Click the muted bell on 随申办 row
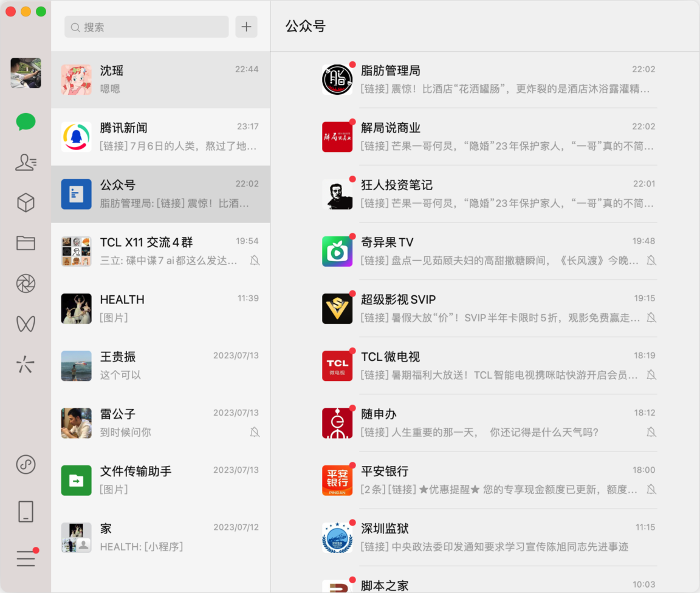 (651, 432)
